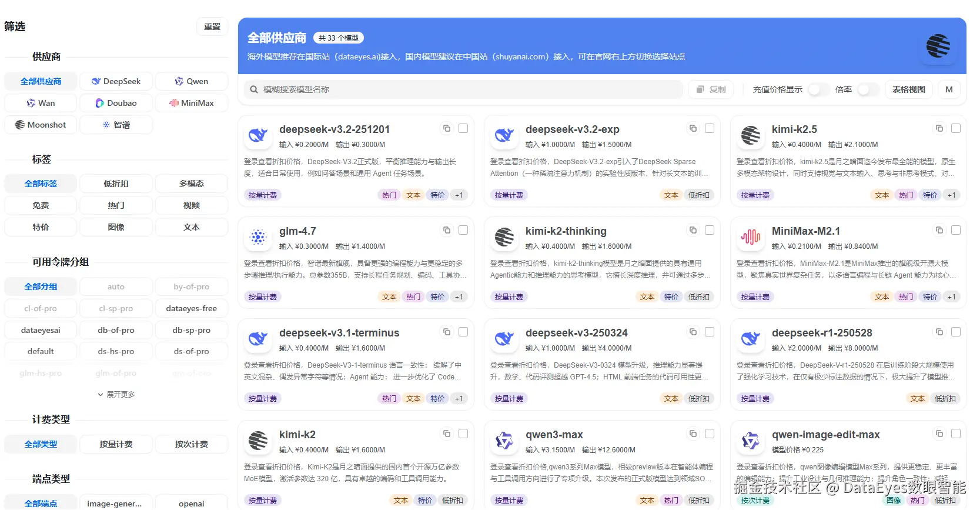980x510 pixels.
Task: Click the DeepSeek logo on deepseek-r1-250528 card
Action: pyautogui.click(x=751, y=339)
